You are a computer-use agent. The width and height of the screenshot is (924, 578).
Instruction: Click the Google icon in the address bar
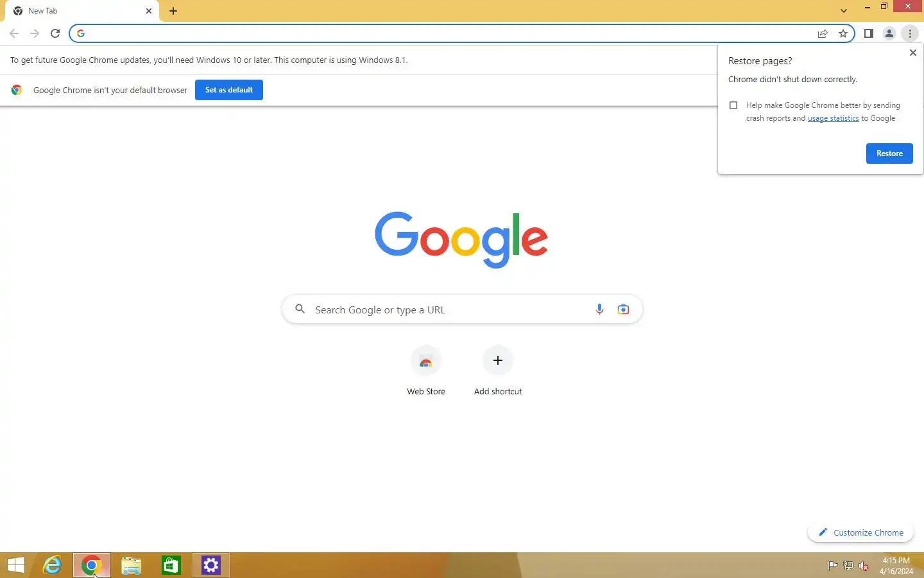[x=81, y=33]
